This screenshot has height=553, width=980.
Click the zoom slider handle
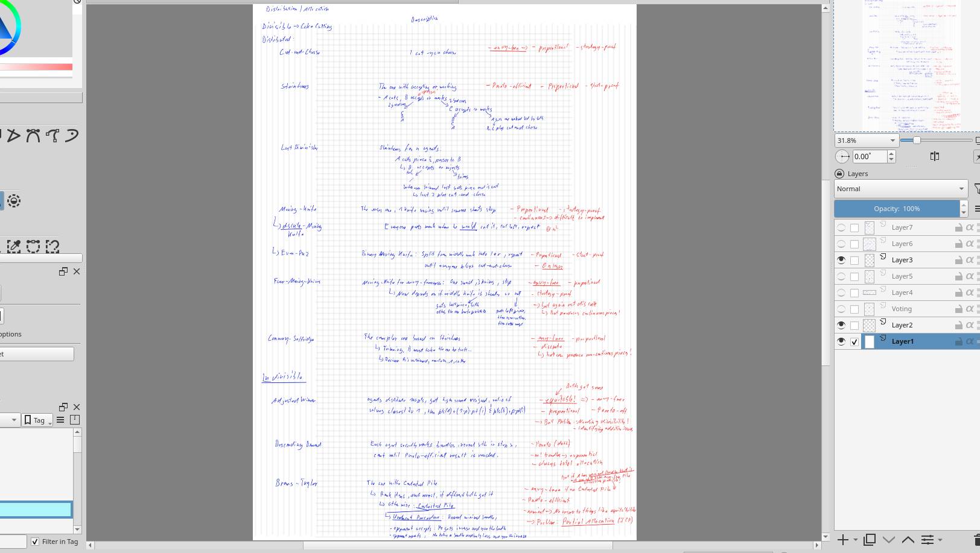tap(917, 141)
